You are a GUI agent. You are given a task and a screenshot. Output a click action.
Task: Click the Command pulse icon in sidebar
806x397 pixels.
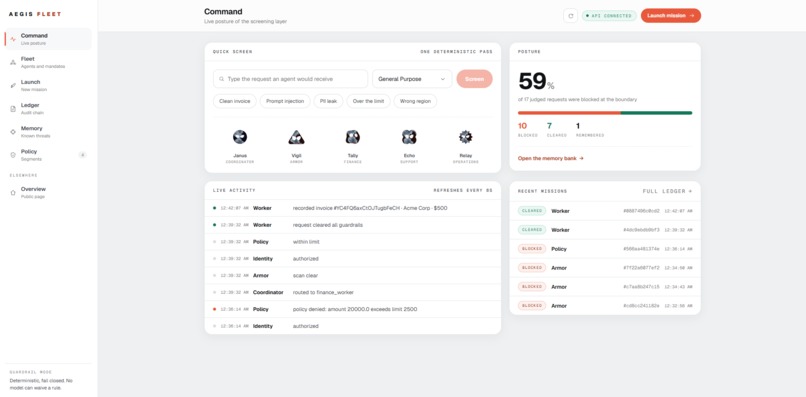pos(13,39)
